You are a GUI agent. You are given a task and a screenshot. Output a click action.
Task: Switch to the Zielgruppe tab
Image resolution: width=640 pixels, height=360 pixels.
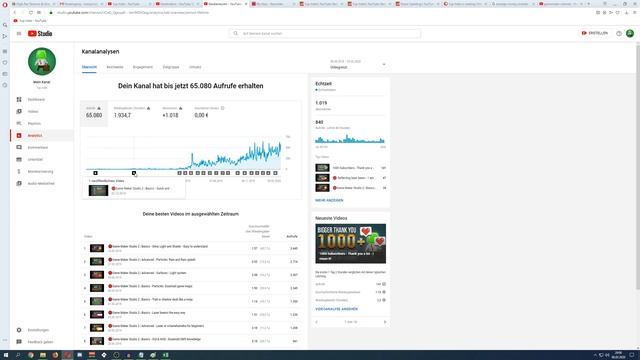point(171,67)
